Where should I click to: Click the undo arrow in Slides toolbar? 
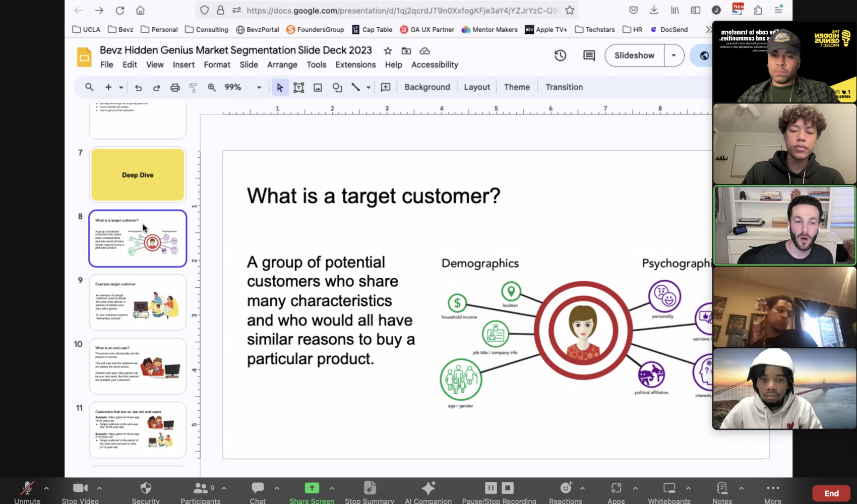[x=138, y=87]
